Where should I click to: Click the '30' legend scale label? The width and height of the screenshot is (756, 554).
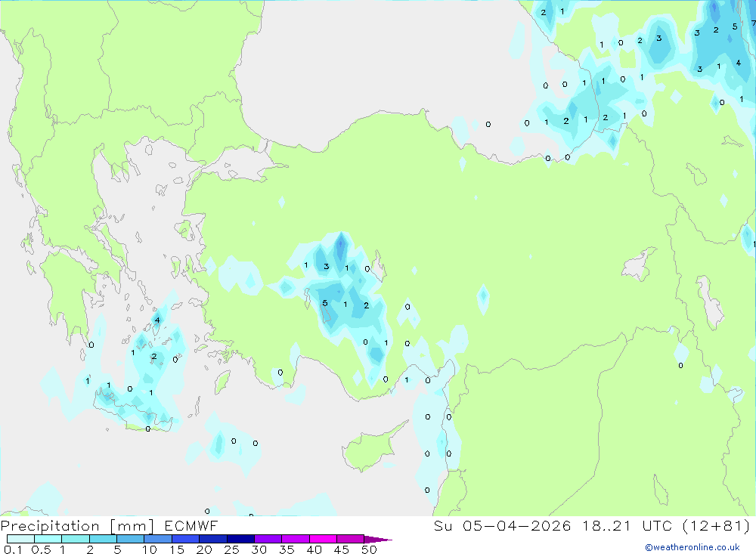(259, 549)
